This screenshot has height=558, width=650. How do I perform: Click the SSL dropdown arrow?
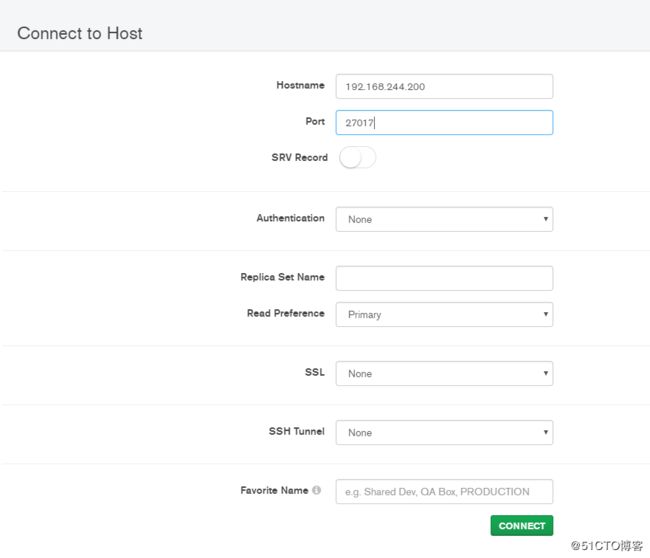pyautogui.click(x=546, y=373)
